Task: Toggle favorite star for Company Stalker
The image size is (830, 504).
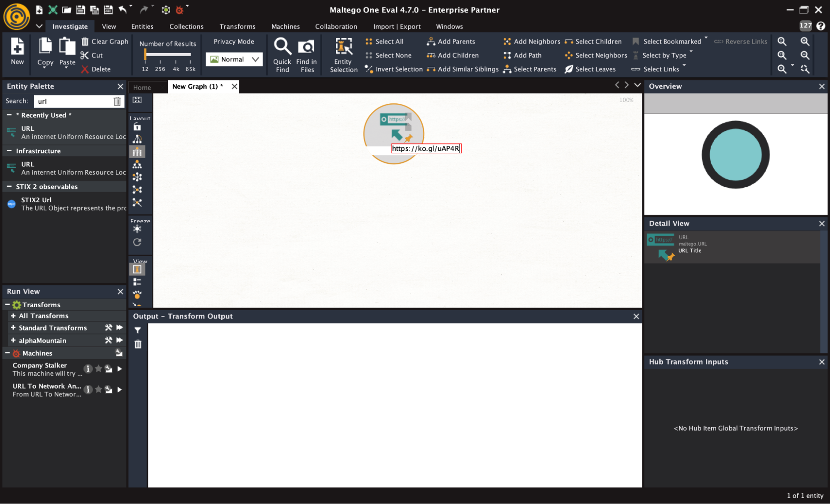Action: 98,369
